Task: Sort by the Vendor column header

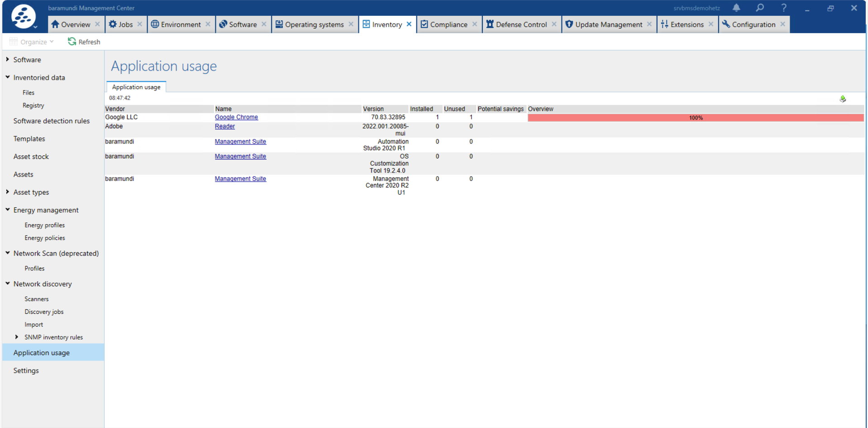Action: pos(115,109)
